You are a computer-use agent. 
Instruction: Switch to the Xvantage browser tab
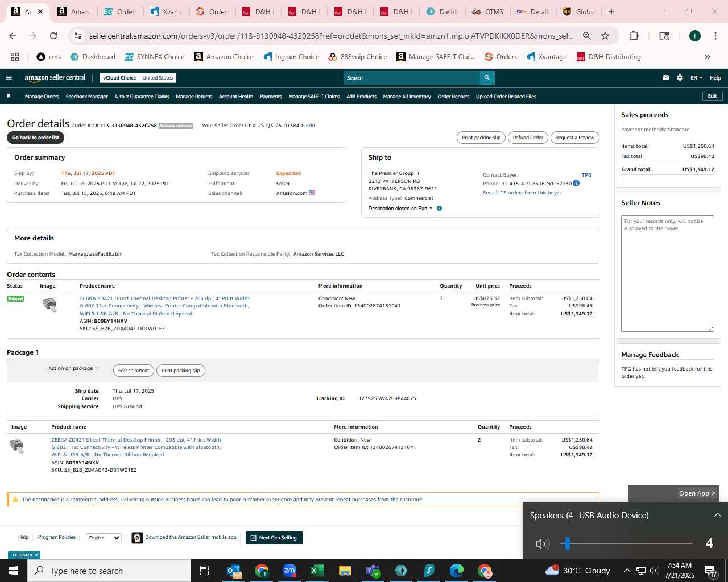(166, 11)
